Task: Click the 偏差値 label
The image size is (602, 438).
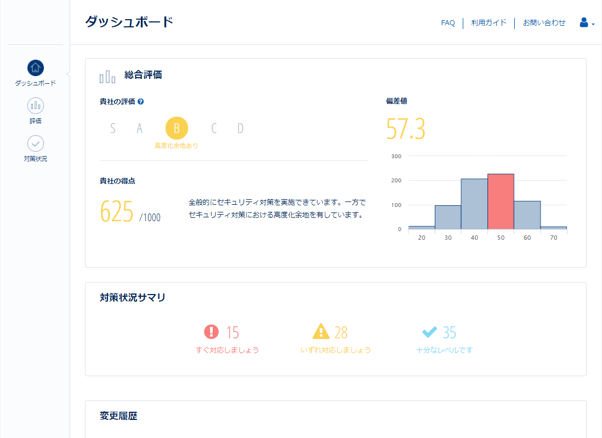Action: [x=397, y=101]
